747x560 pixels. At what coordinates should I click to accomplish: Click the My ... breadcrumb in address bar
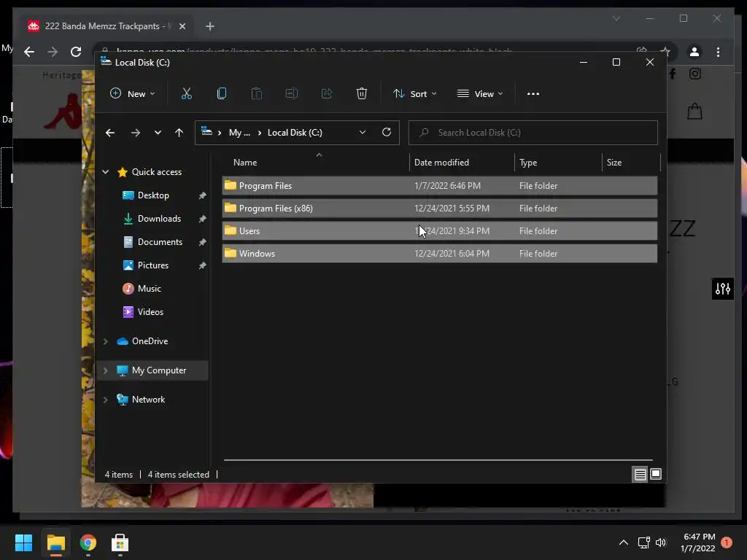(x=239, y=133)
